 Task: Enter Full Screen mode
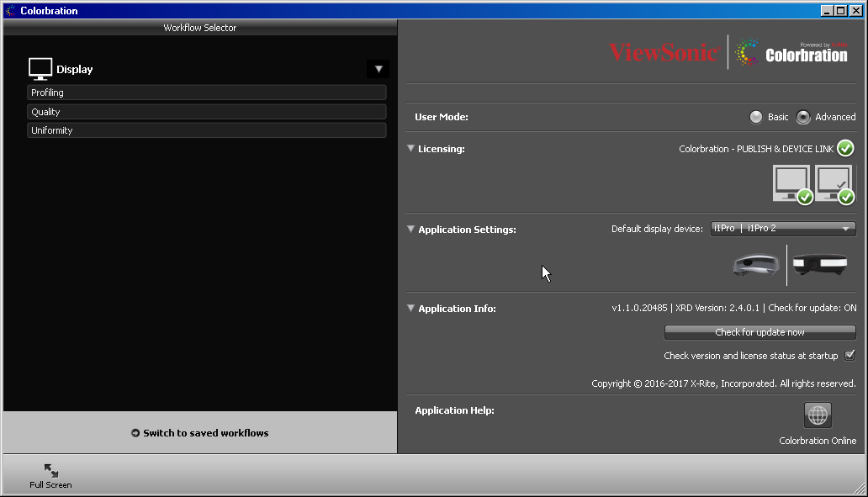(51, 477)
